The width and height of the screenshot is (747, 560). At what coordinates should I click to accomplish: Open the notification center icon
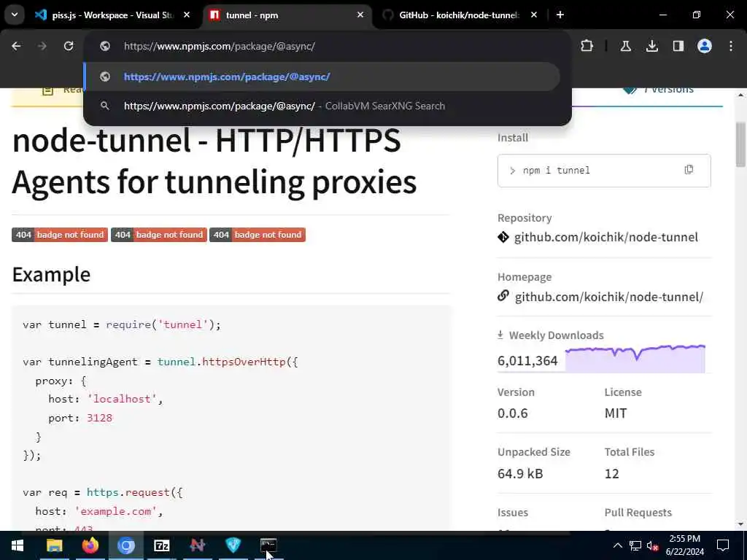pos(723,545)
